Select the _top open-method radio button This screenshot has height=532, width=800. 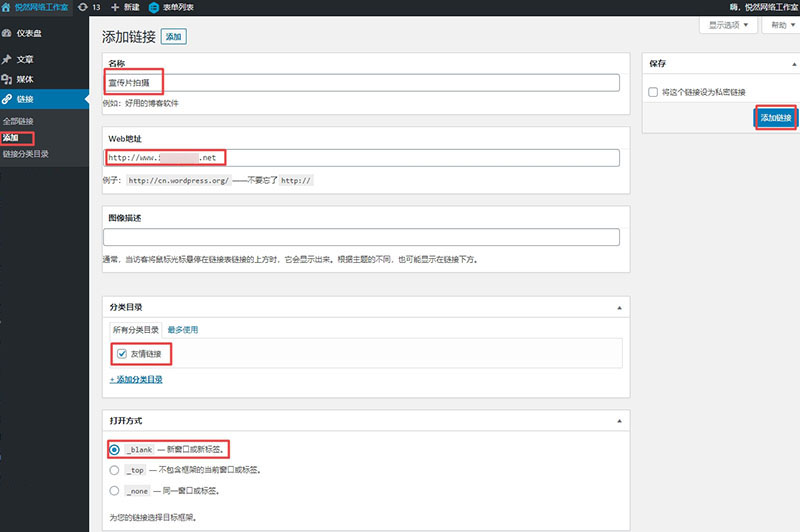[x=115, y=470]
